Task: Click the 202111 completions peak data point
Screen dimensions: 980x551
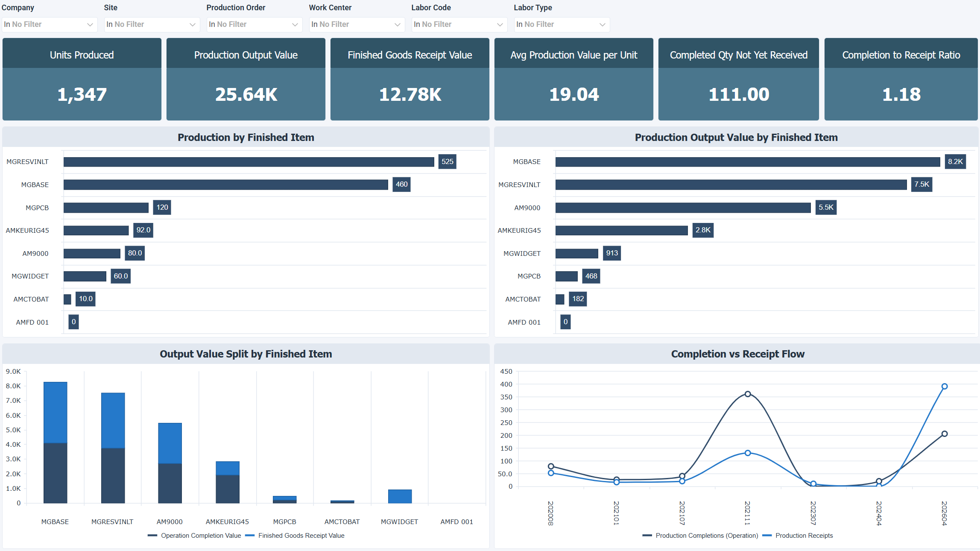Action: (748, 394)
